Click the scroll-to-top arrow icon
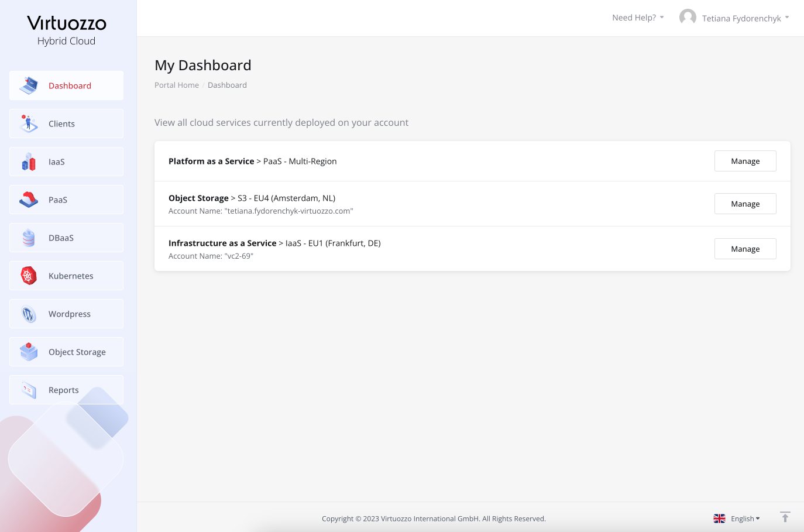The height and width of the screenshot is (532, 804). coord(785,517)
